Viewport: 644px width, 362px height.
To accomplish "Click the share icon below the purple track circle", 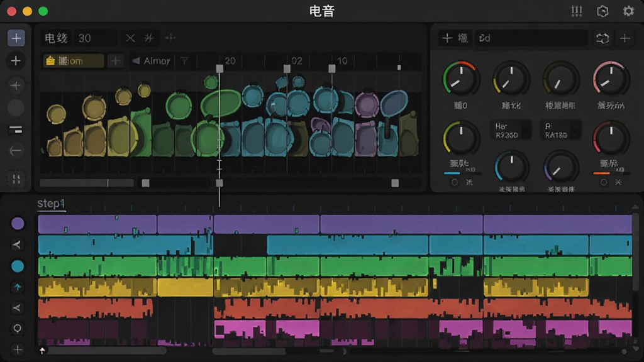I will tap(17, 244).
